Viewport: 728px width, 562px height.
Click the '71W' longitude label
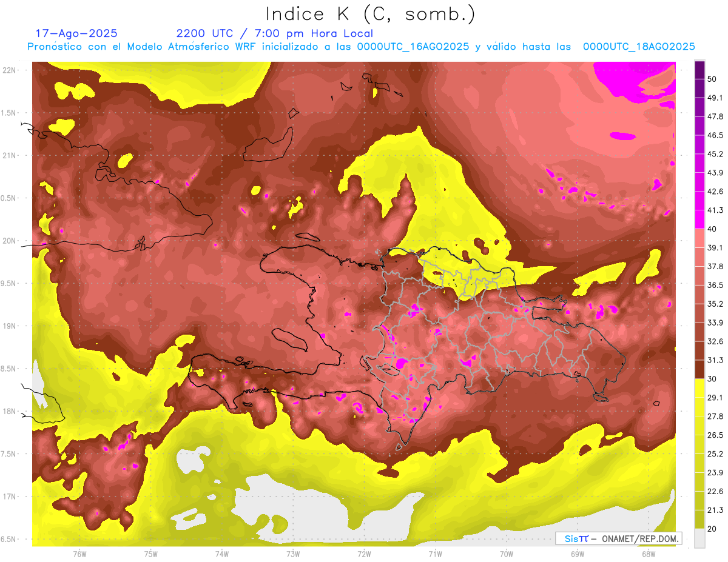(435, 554)
